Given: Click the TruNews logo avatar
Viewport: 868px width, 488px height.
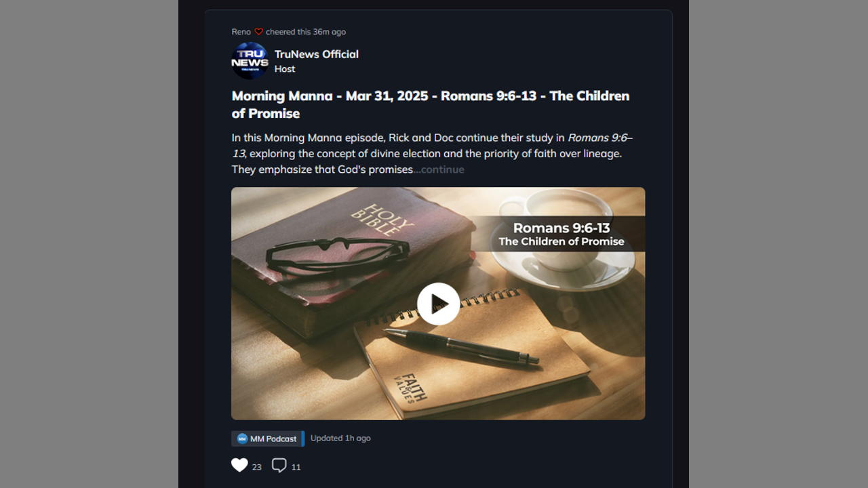Looking at the screenshot, I should (x=250, y=61).
